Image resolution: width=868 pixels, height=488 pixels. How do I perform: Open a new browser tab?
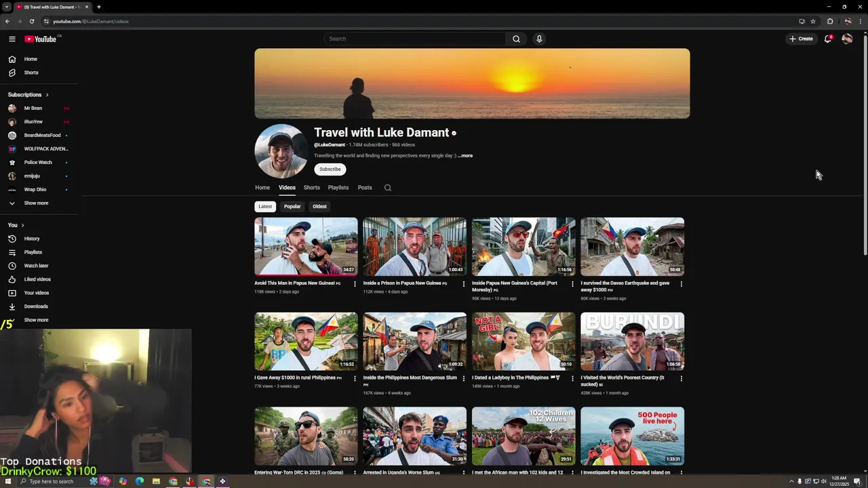tap(98, 7)
